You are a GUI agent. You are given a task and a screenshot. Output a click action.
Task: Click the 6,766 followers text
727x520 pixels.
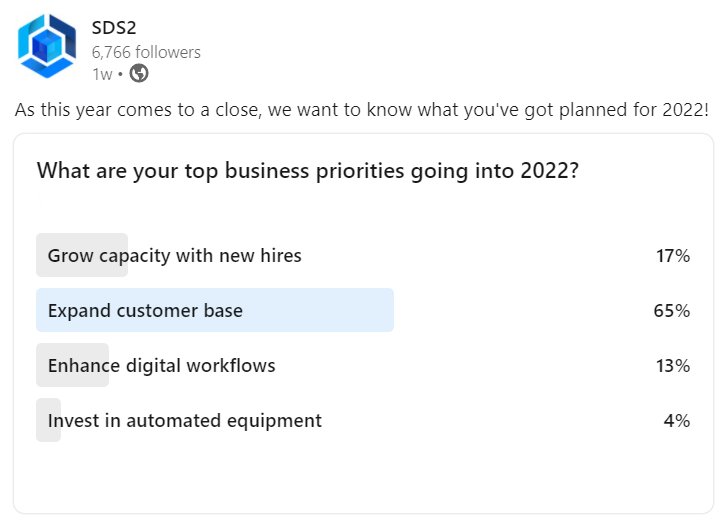pos(146,52)
